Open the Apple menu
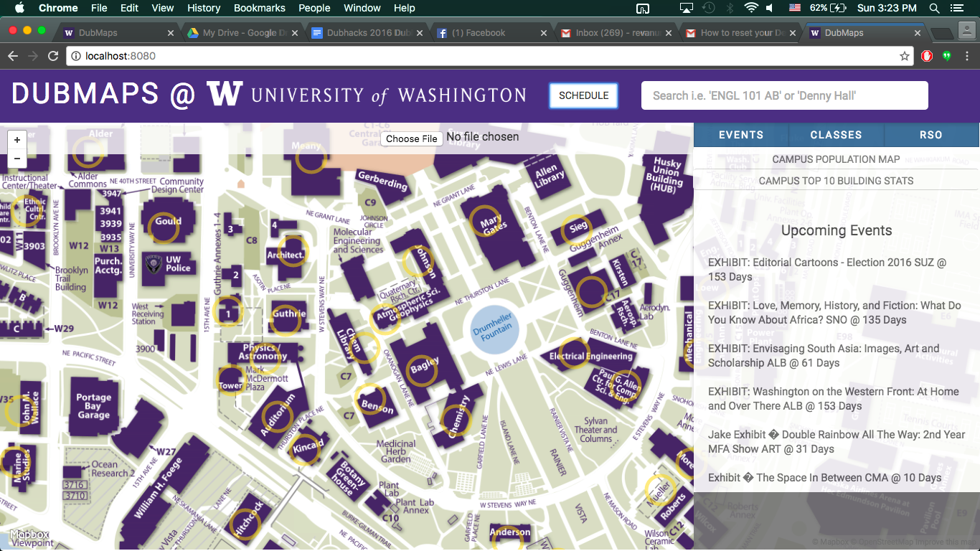The width and height of the screenshot is (980, 551). [x=19, y=8]
